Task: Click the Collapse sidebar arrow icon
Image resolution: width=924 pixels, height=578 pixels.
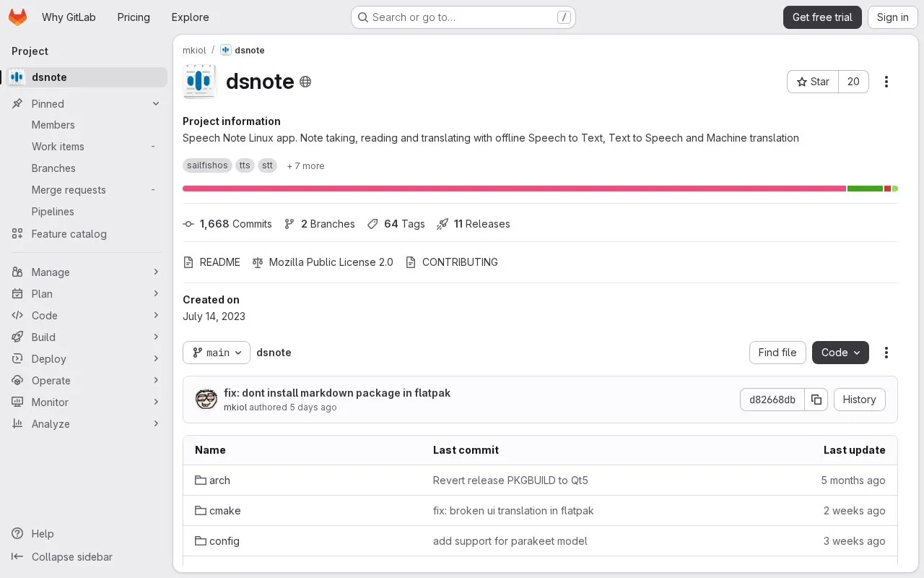Action: tap(17, 557)
